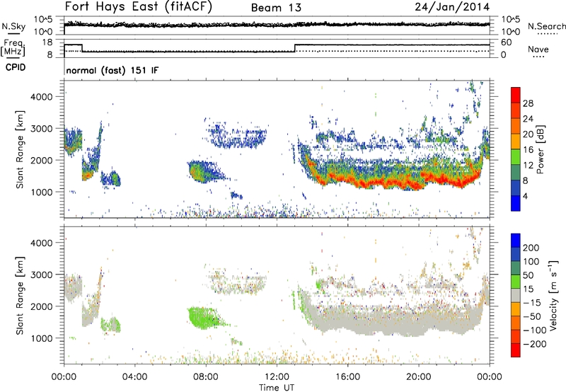Viewport: 566px width, 392px height.
Task: Select the 'Freq. [MHz]' axis label
Action: [x=13, y=47]
